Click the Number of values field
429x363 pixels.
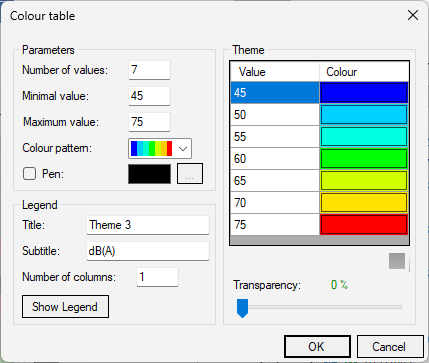point(149,70)
